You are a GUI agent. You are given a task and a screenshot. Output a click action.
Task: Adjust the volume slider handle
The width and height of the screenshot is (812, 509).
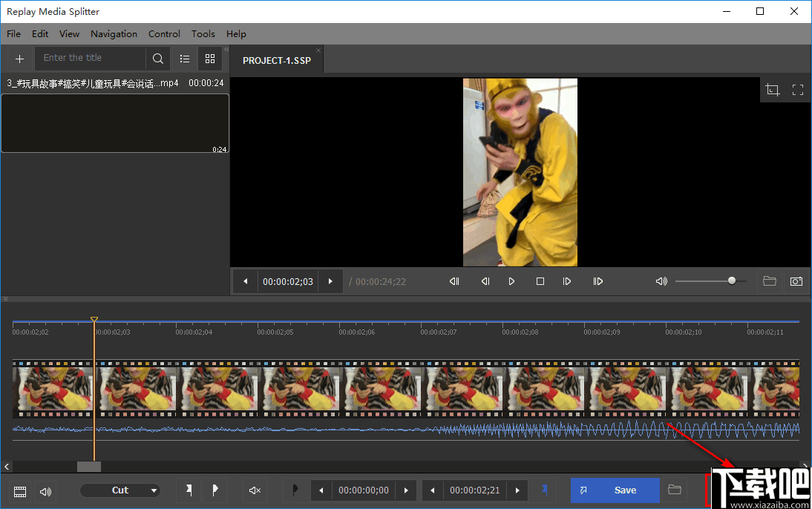coord(732,280)
